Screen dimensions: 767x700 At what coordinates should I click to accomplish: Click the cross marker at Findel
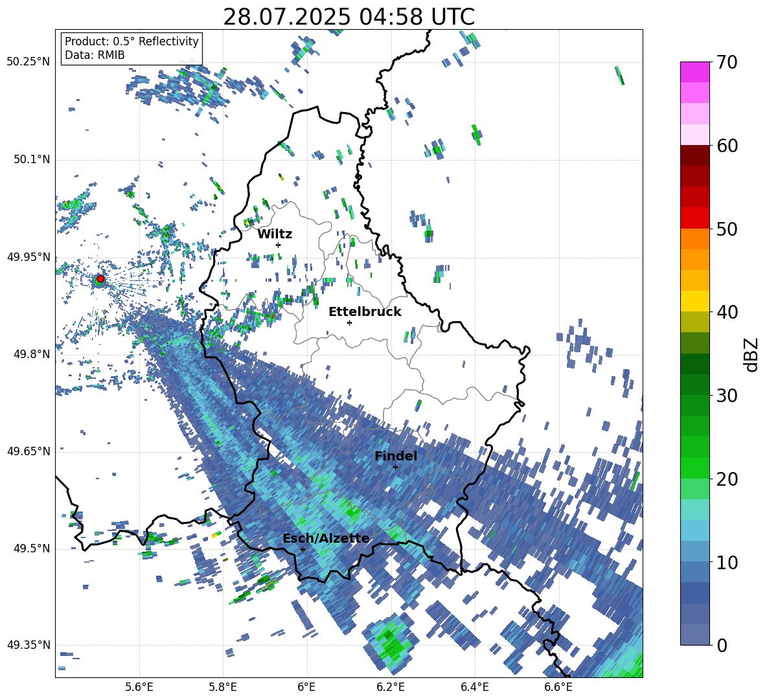click(395, 468)
